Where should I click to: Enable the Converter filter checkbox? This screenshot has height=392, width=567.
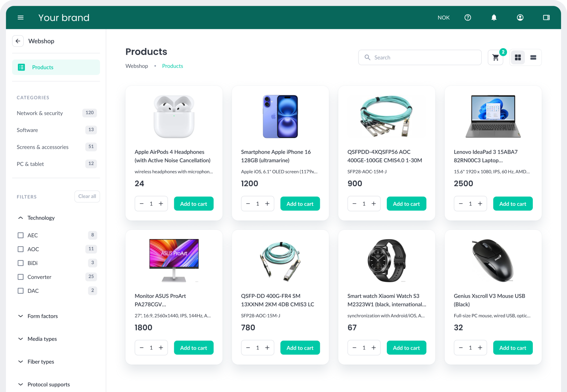tap(21, 277)
